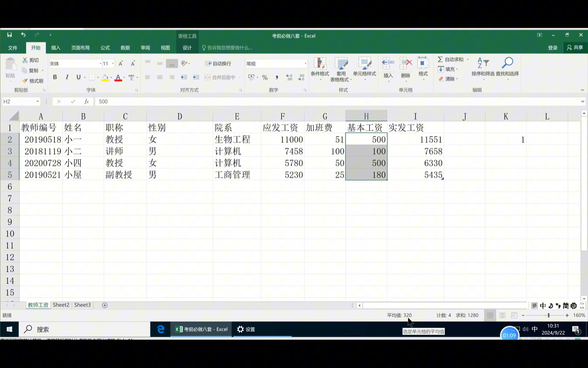Apply comma style format
The width and height of the screenshot is (588, 368).
pos(277,77)
